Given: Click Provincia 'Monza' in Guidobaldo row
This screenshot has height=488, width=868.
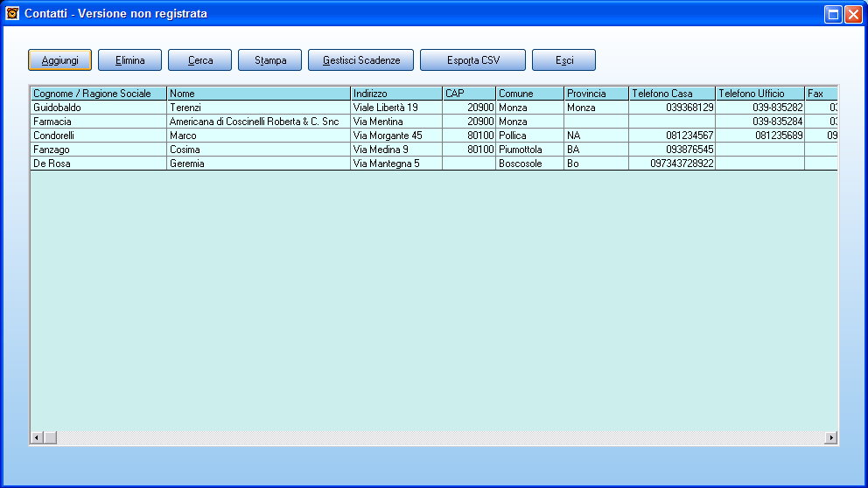Looking at the screenshot, I should (x=596, y=108).
